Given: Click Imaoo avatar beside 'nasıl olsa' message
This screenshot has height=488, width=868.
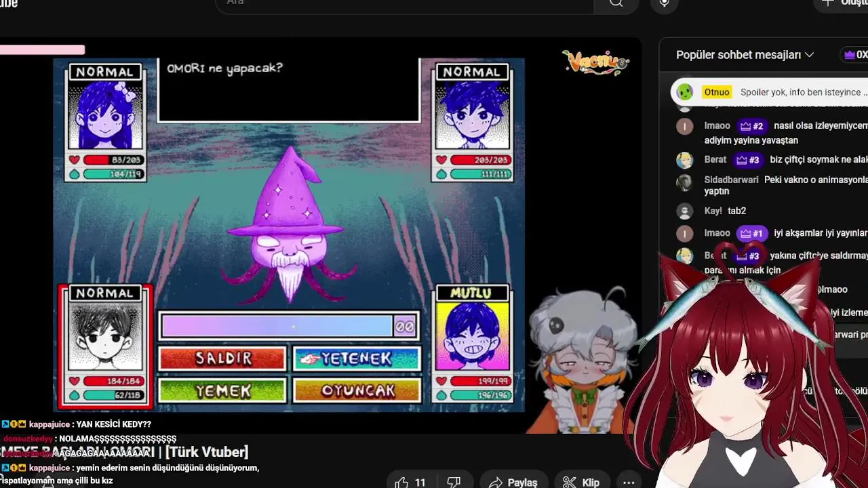Looking at the screenshot, I should click(684, 127).
